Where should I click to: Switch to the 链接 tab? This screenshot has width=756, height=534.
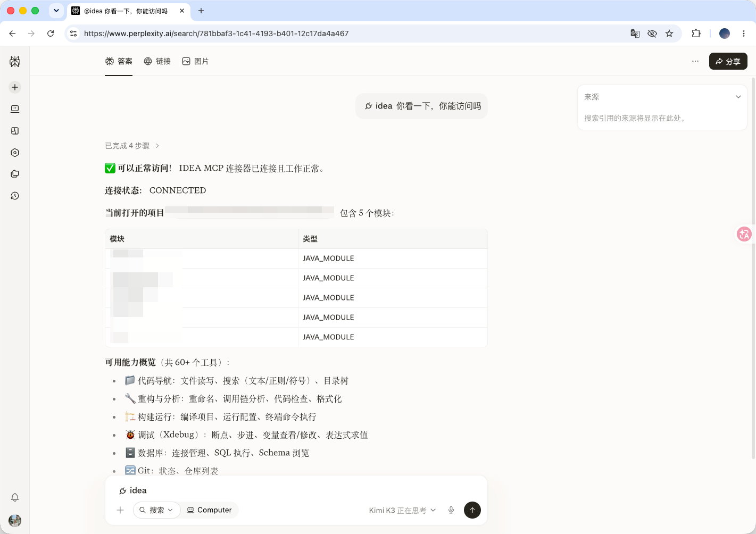click(x=157, y=61)
